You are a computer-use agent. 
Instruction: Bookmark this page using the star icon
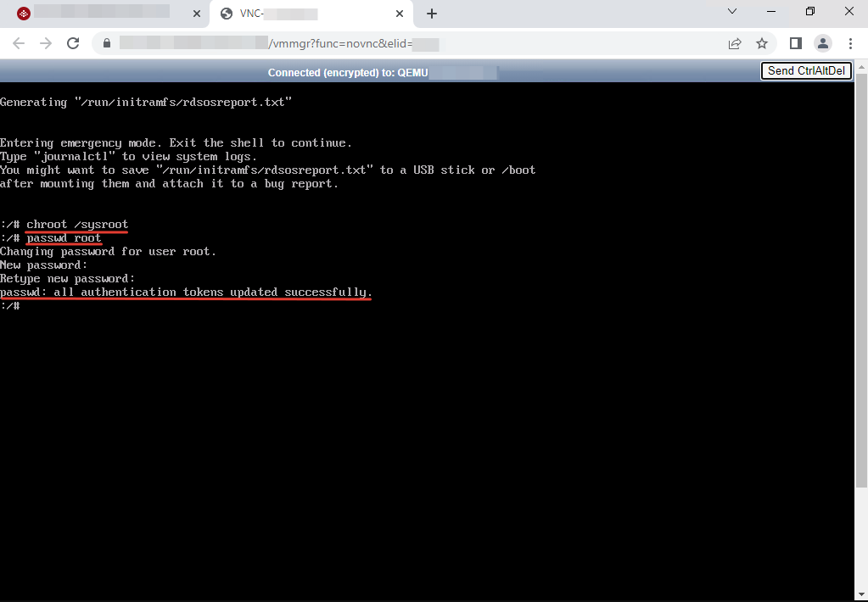[761, 42]
